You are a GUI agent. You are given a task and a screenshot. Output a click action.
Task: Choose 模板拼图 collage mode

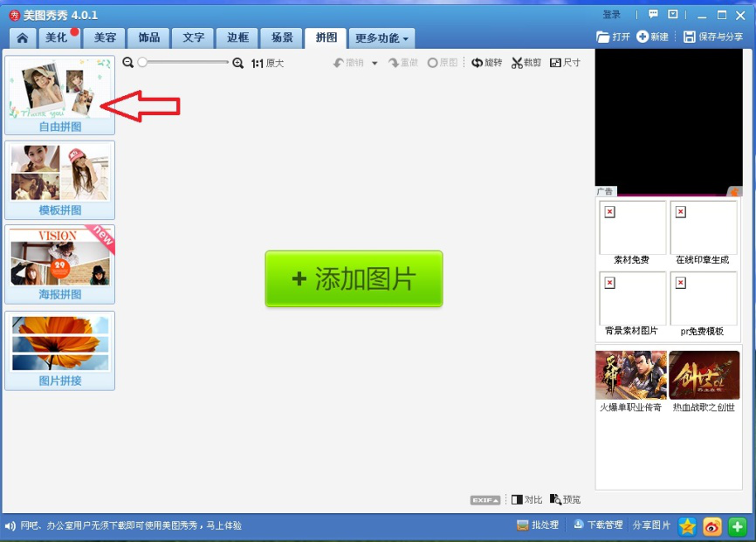[59, 180]
